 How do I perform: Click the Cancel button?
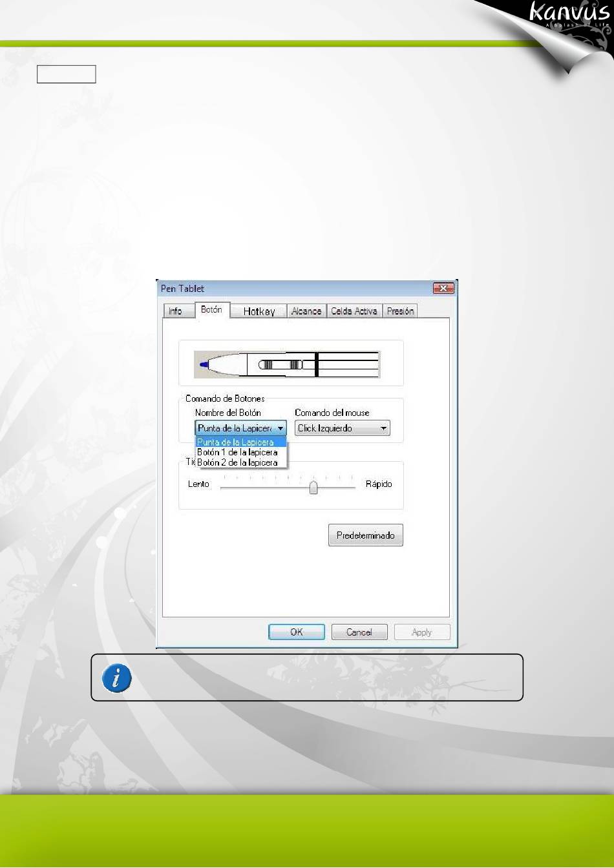click(x=359, y=632)
